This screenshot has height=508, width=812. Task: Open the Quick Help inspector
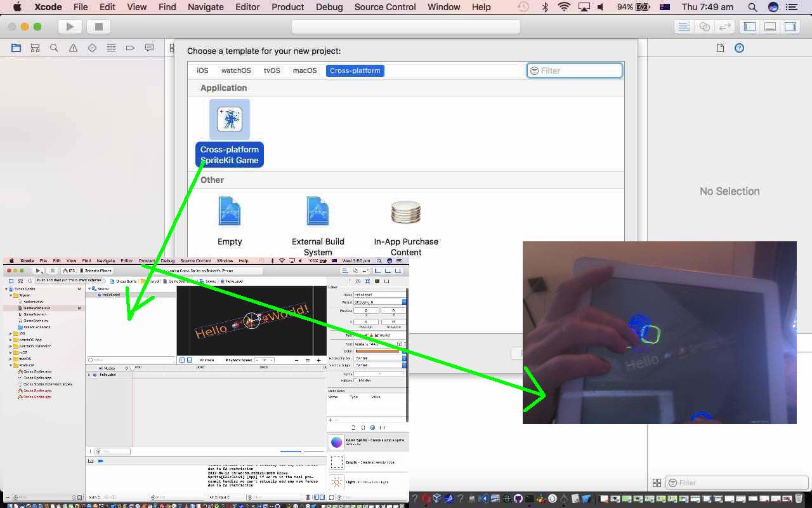[739, 48]
